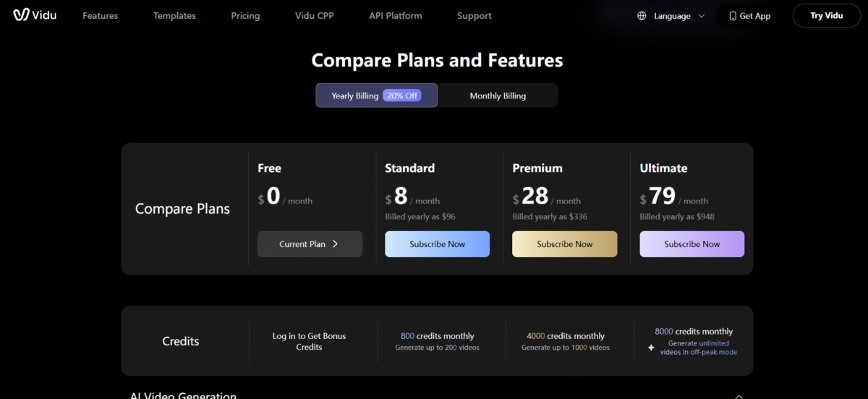
Task: Open Vidu CPP page
Action: (315, 16)
